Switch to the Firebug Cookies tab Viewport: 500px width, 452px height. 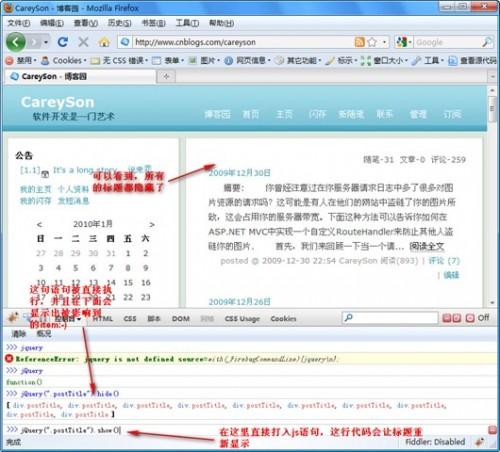coord(283,319)
